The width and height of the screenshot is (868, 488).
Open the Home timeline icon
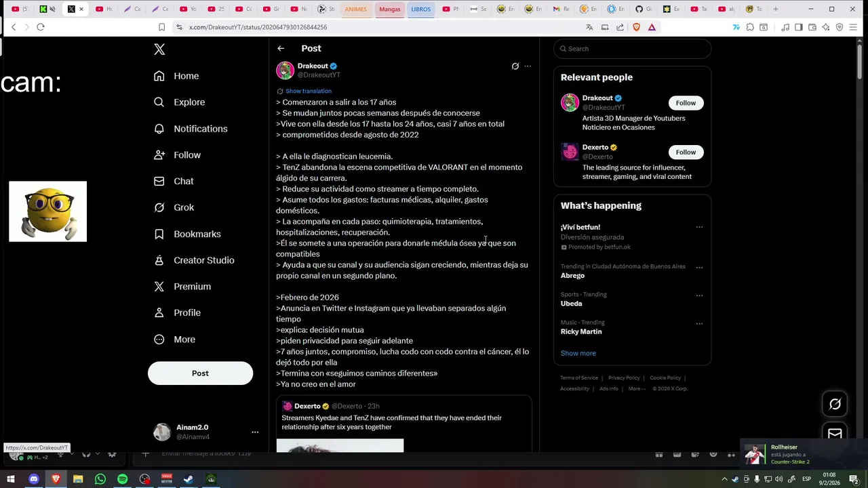[x=159, y=76]
